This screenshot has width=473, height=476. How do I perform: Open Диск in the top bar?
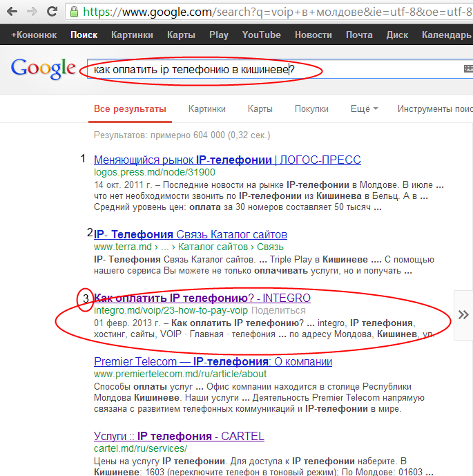[x=397, y=35]
